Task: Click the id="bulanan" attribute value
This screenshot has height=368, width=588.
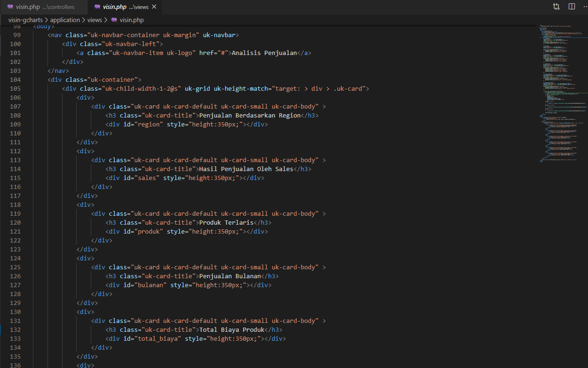Action: pyautogui.click(x=150, y=285)
